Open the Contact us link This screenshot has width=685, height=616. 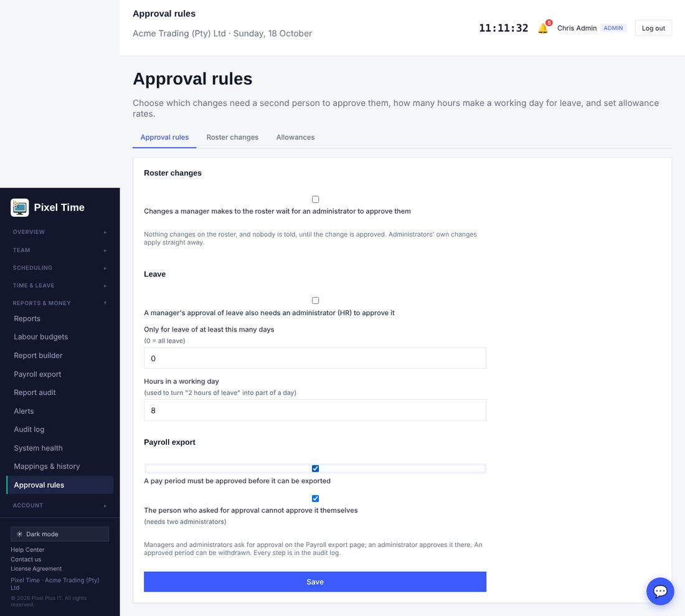click(26, 559)
